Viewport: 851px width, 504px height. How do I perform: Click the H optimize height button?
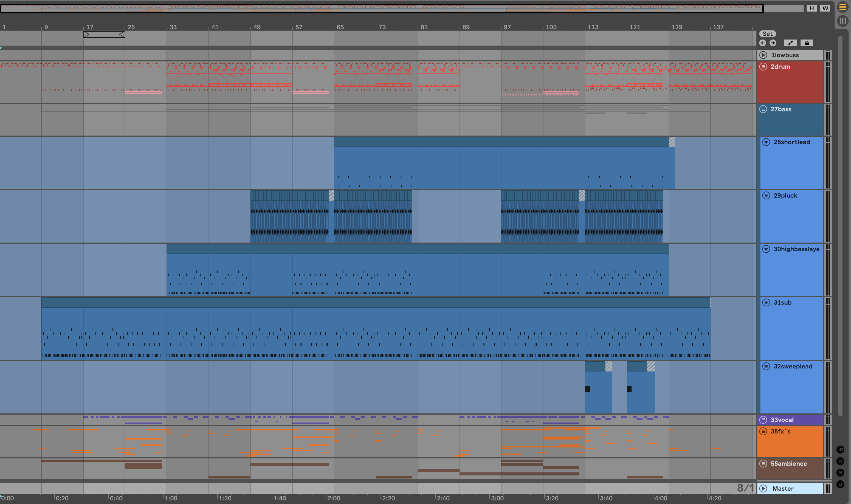pyautogui.click(x=811, y=8)
